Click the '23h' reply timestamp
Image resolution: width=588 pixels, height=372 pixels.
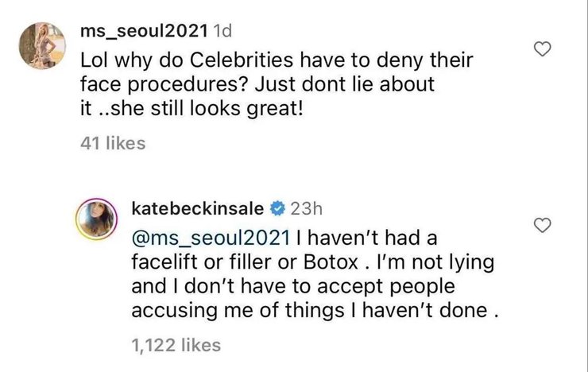304,209
